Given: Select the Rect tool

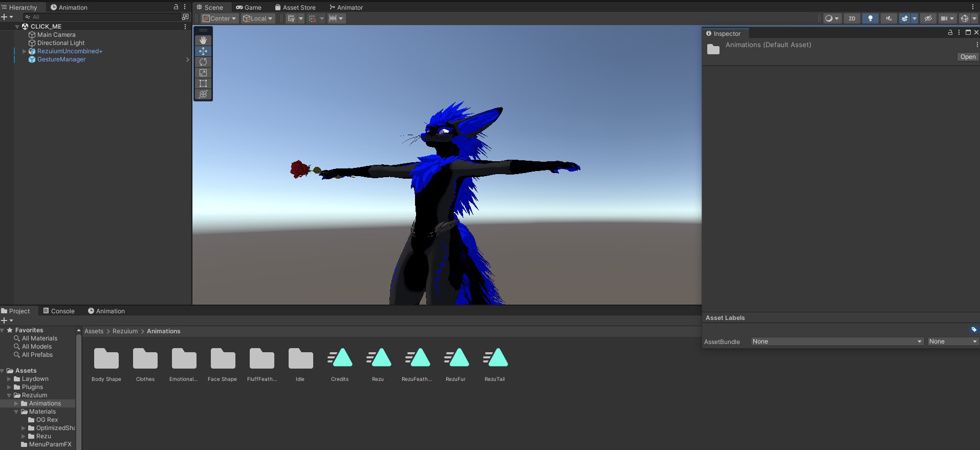Looking at the screenshot, I should click(x=203, y=83).
